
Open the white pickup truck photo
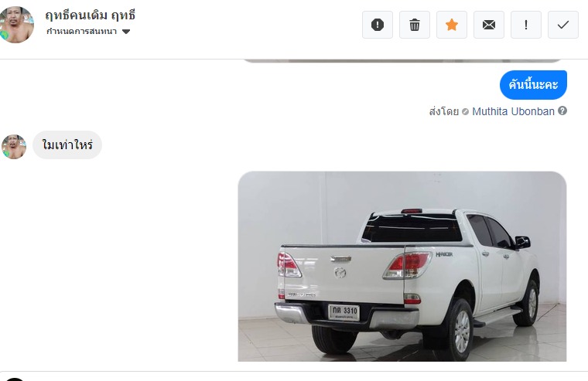coord(402,267)
